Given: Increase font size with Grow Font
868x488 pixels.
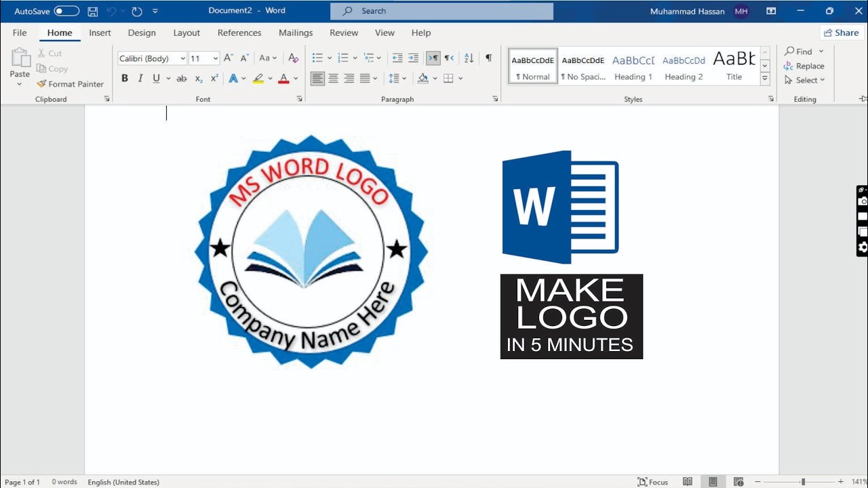Looking at the screenshot, I should 229,58.
